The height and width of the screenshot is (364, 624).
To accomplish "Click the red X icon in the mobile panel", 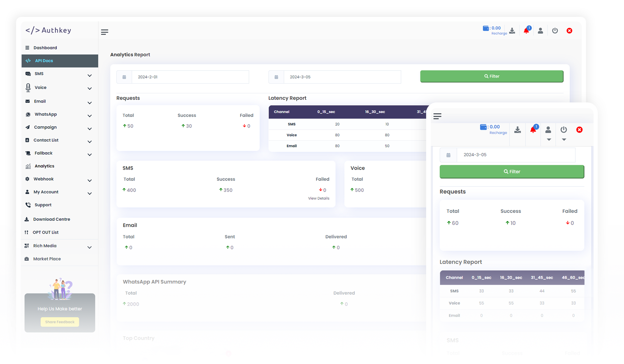I will [579, 130].
